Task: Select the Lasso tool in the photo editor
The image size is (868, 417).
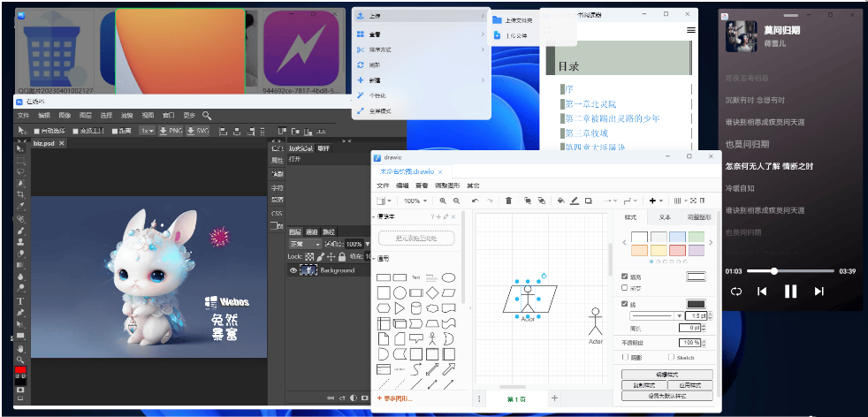Action: [21, 171]
